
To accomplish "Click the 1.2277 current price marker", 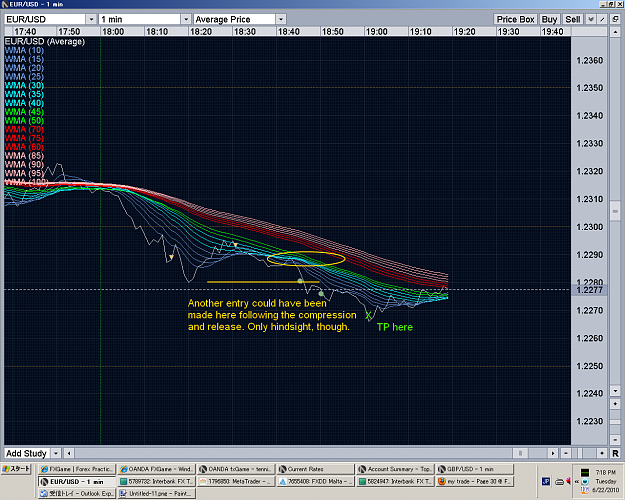I will tap(589, 290).
